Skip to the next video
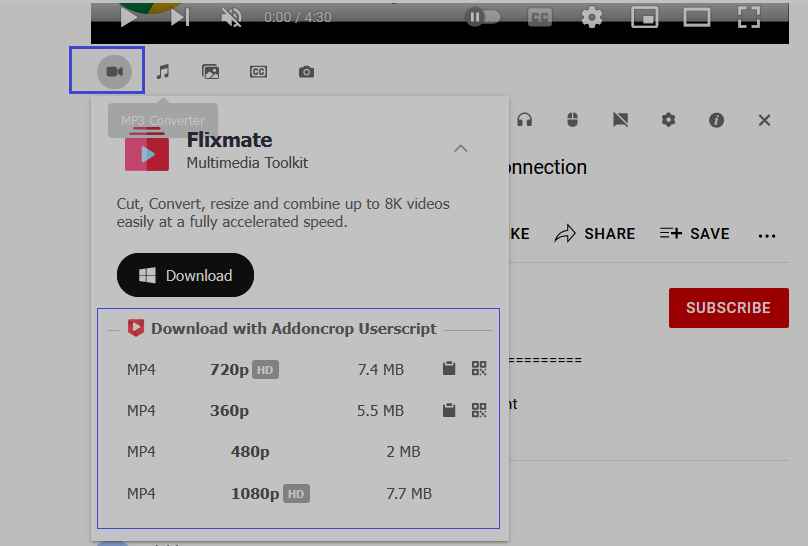This screenshot has height=546, width=808. click(x=180, y=17)
